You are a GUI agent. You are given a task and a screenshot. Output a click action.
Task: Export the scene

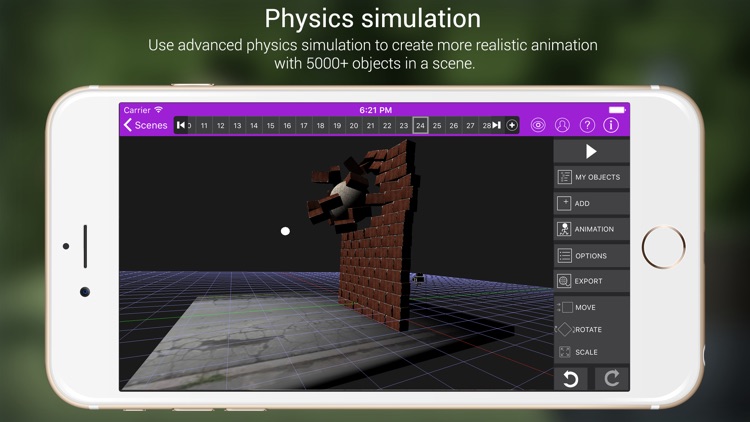point(591,281)
